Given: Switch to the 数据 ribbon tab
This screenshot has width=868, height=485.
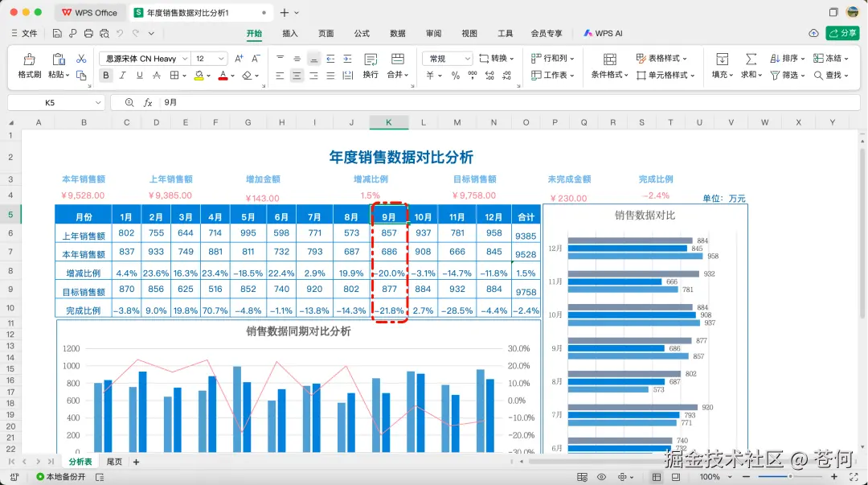Looking at the screenshot, I should point(397,34).
